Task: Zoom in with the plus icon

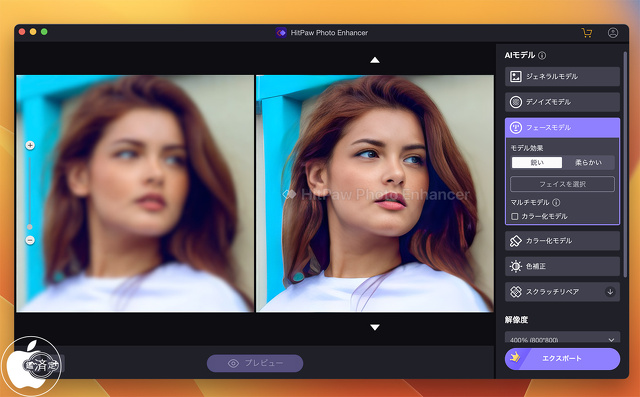Action: pyautogui.click(x=30, y=145)
